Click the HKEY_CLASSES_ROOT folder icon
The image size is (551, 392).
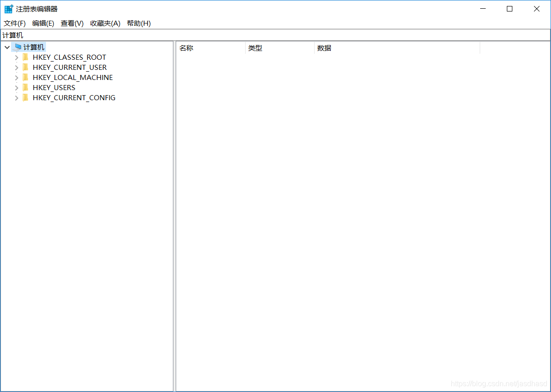25,57
